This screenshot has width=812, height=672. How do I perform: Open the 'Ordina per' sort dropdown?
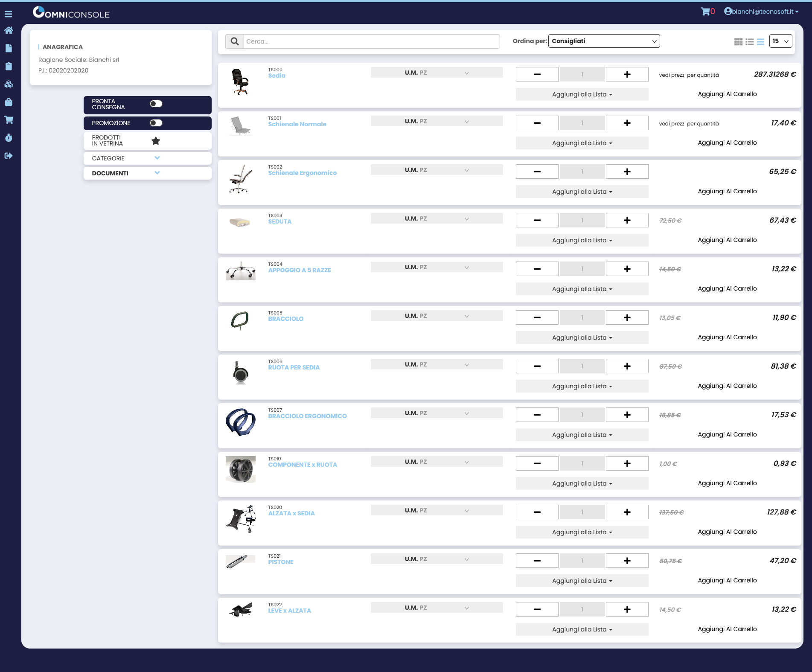click(x=603, y=41)
